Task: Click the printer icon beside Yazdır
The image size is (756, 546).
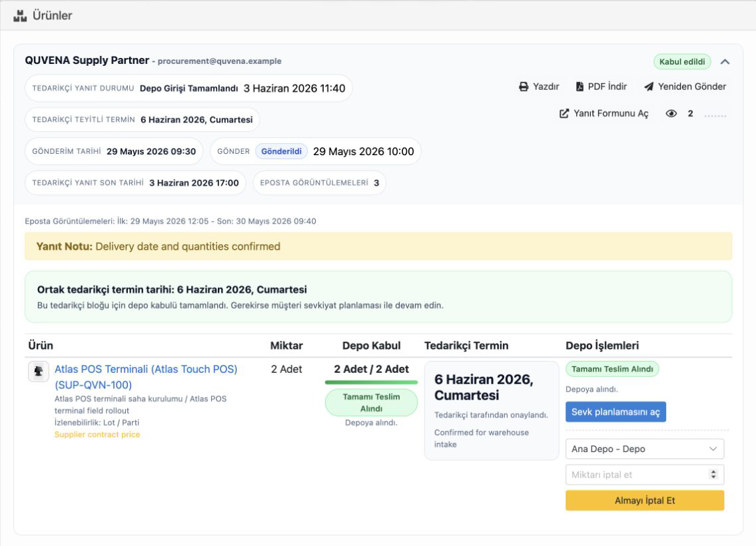Action: click(524, 87)
